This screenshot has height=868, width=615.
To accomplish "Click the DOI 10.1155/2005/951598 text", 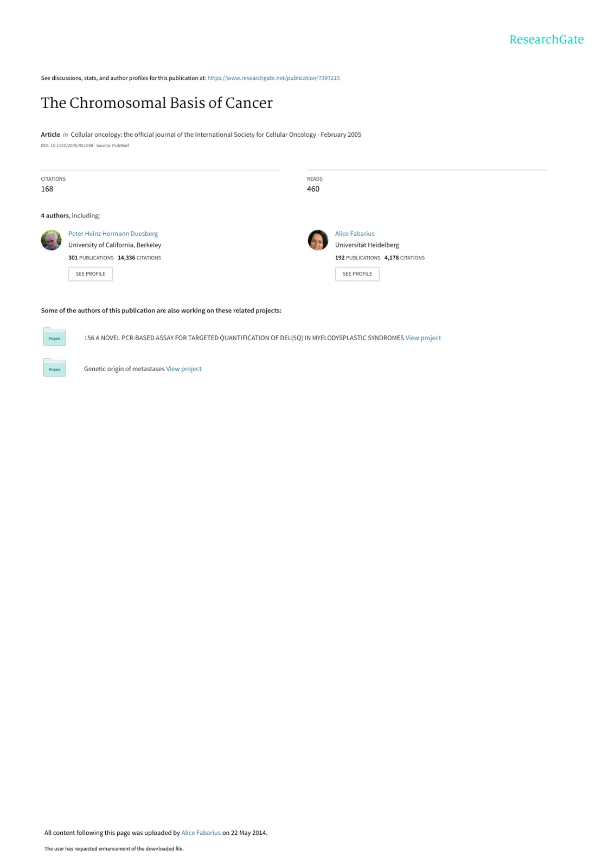I will click(x=67, y=145).
